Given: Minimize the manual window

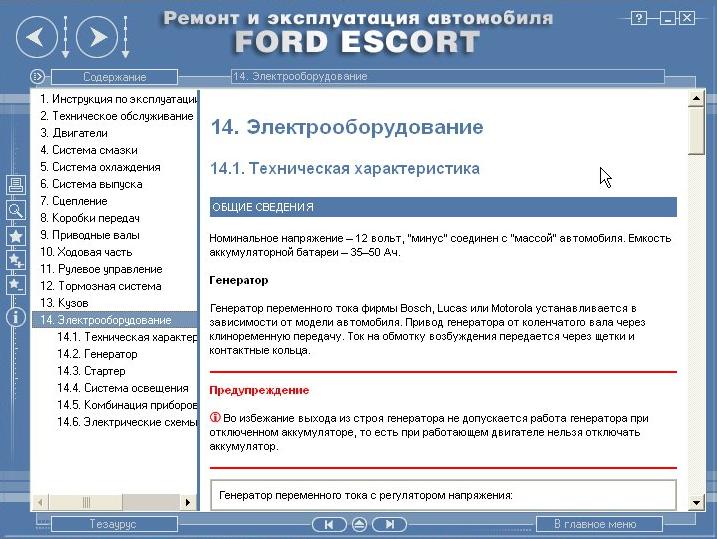Looking at the screenshot, I should pyautogui.click(x=668, y=18).
